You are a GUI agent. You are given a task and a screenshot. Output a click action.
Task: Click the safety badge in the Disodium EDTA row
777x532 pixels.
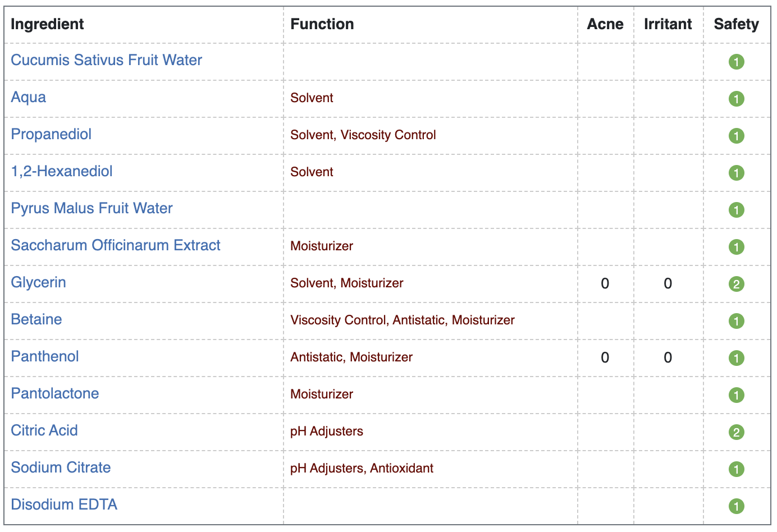[x=736, y=506]
